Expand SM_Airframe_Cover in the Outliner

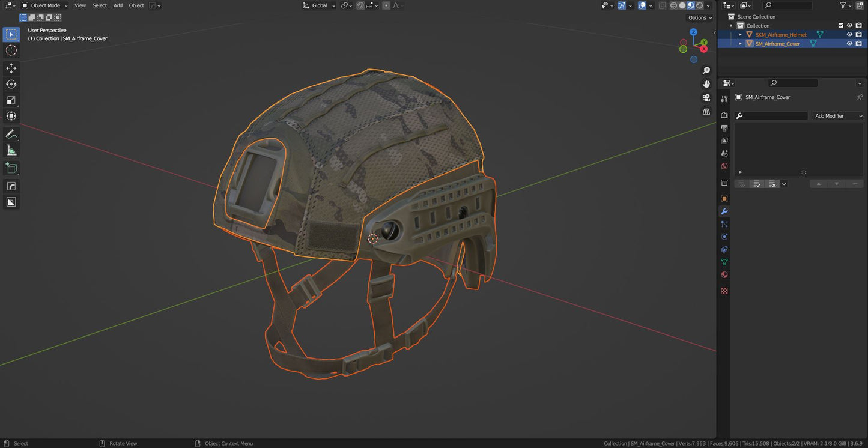click(x=740, y=43)
